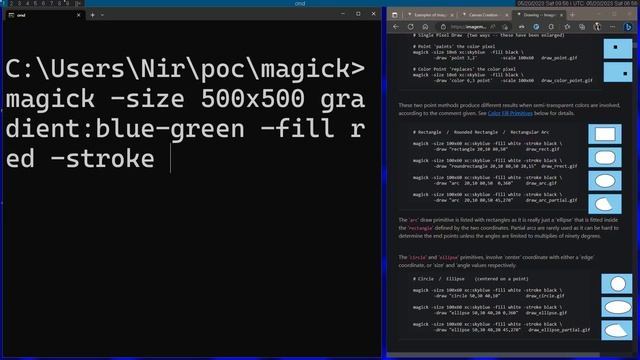Open Collections in Edge toolbar
Viewport: 640px width, 360px height.
point(582,27)
